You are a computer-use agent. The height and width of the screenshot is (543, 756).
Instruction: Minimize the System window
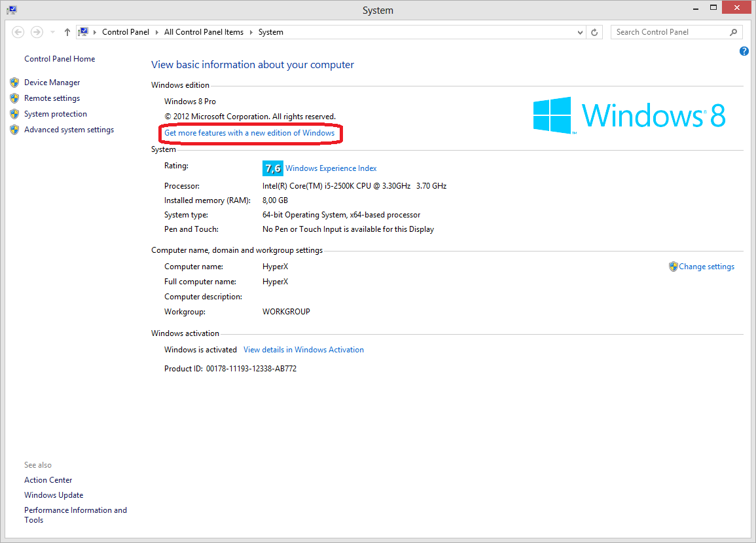[x=695, y=9]
